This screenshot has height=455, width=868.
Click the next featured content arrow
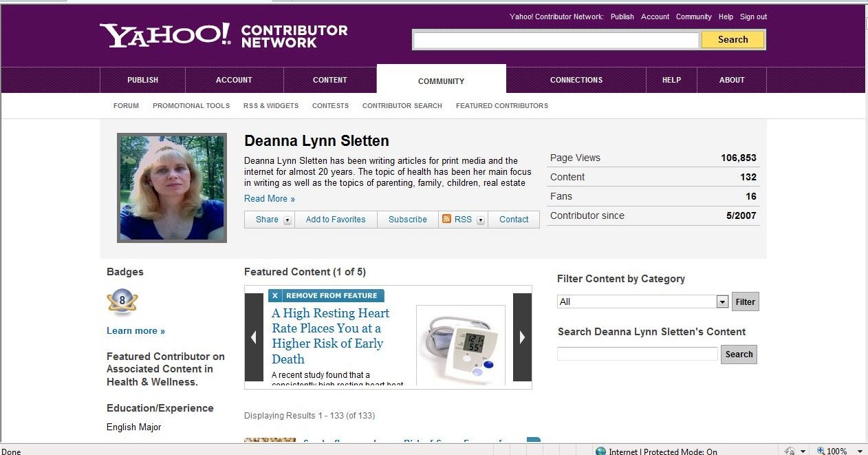click(x=522, y=337)
